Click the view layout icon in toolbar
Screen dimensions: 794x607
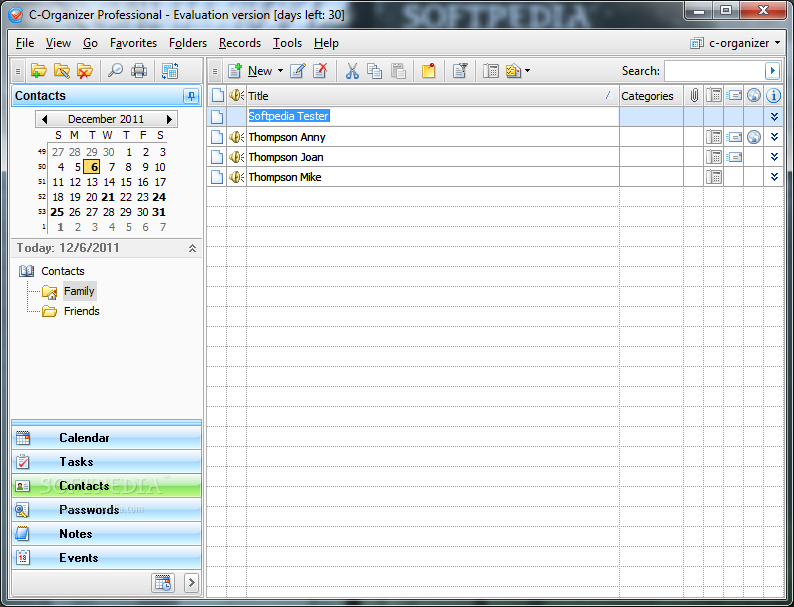[491, 71]
